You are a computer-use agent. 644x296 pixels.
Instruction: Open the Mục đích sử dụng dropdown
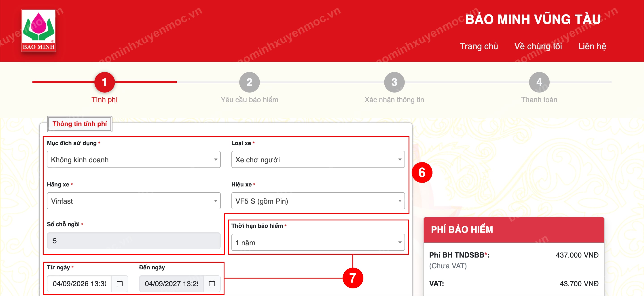pyautogui.click(x=134, y=159)
